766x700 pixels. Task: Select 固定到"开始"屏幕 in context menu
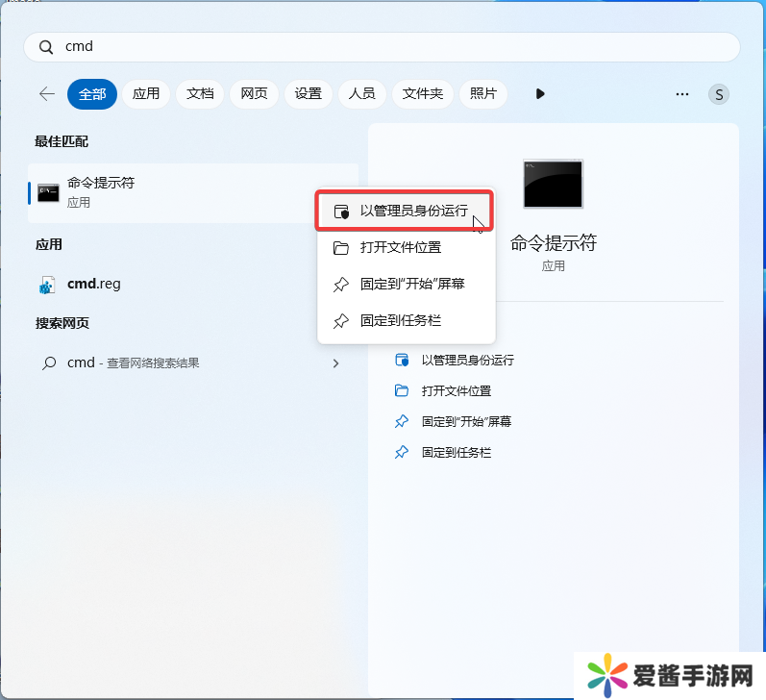pos(411,284)
